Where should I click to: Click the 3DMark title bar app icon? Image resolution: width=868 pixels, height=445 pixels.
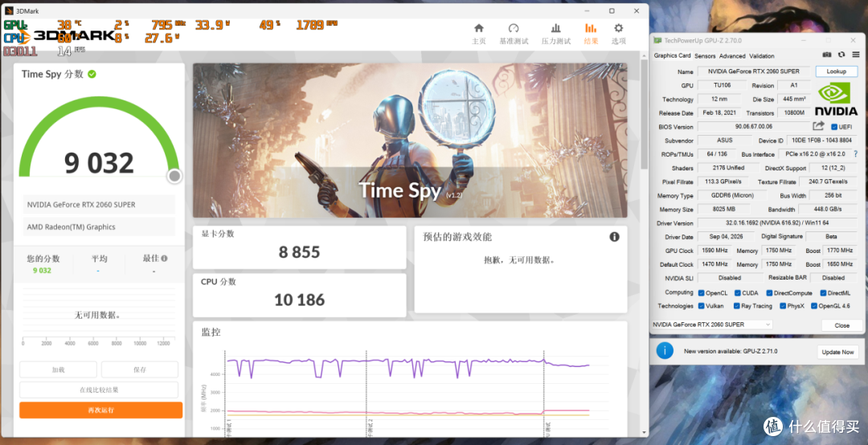point(9,10)
